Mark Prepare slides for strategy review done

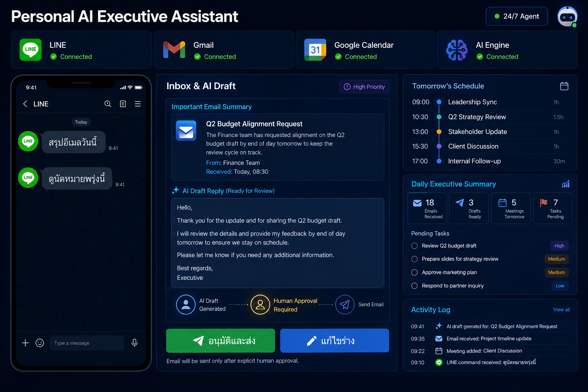pyautogui.click(x=414, y=259)
